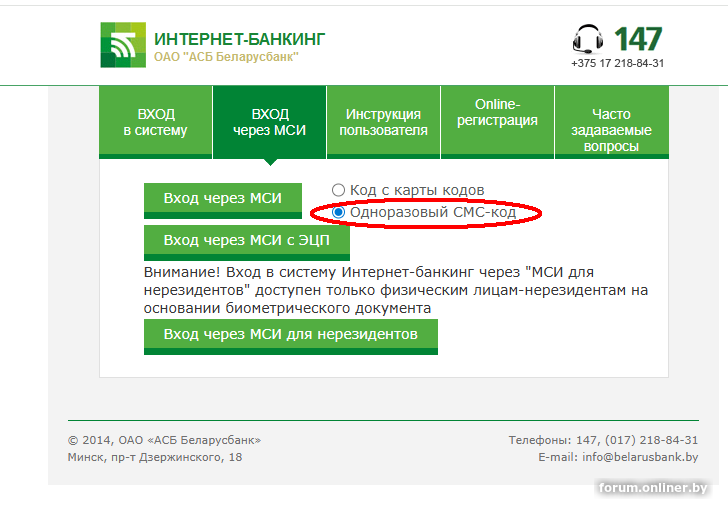
Task: Select the Одноразовый СМС-код radio button
Action: (x=338, y=212)
